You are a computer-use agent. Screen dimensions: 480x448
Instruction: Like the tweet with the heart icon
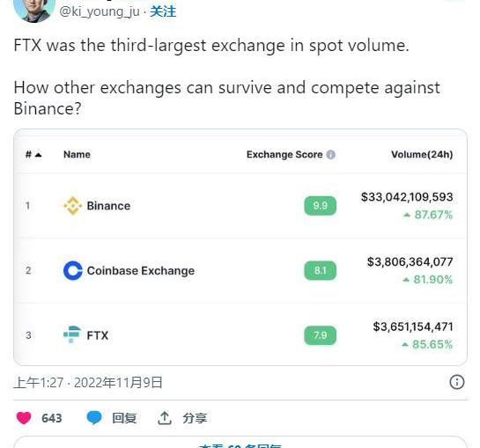point(24,418)
